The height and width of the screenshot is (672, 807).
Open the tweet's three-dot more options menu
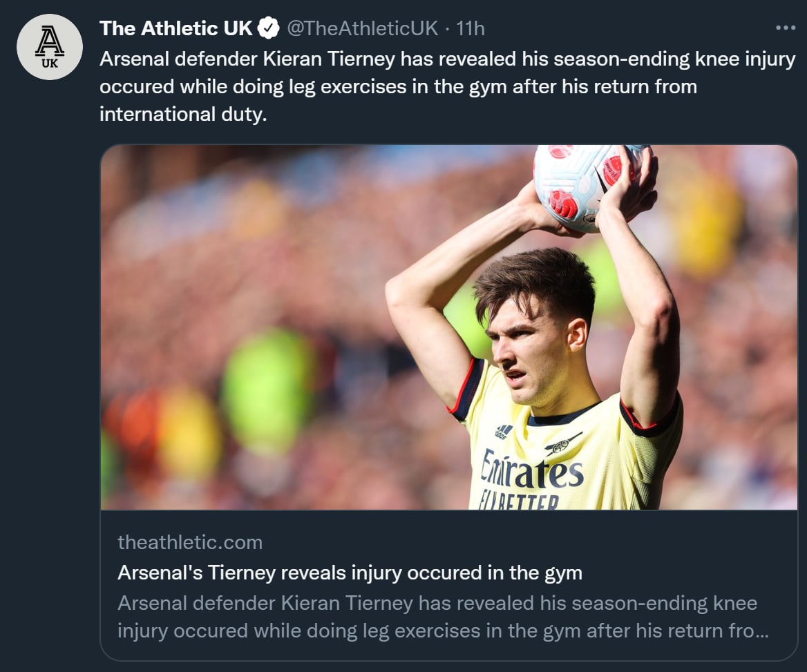[x=786, y=28]
